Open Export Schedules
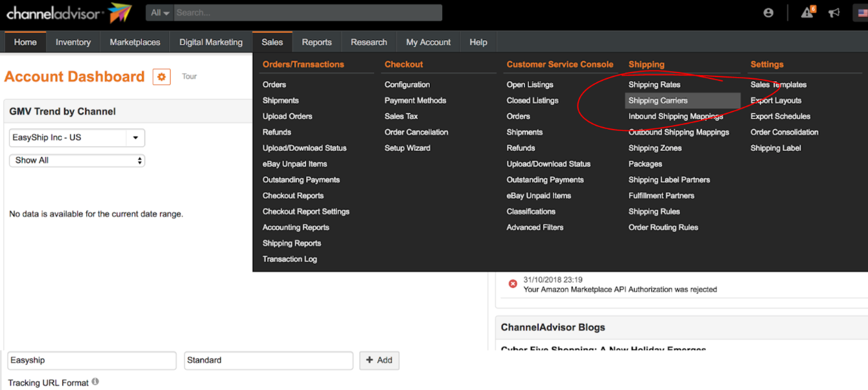868x390 pixels. point(780,117)
